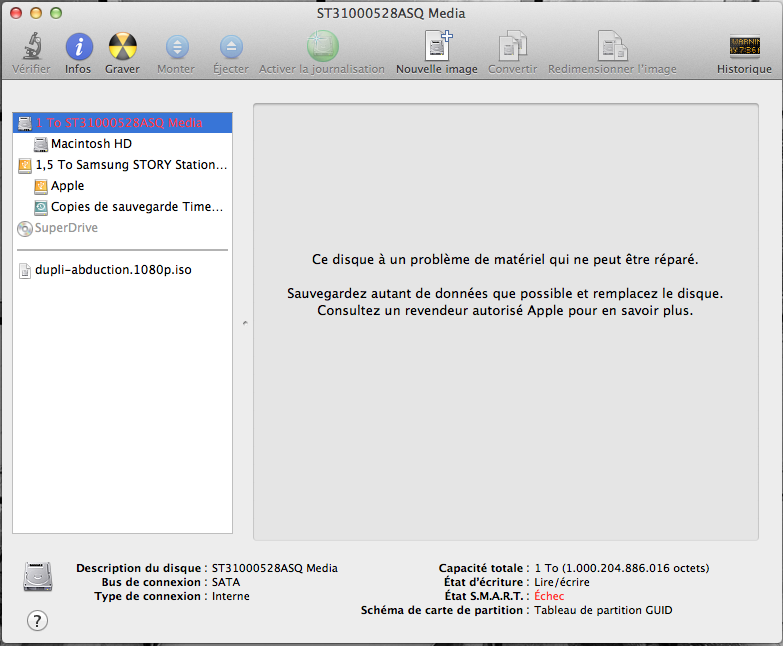Click the hard drive icon beside disk description
Screen dimensions: 783x646
[x=38, y=577]
